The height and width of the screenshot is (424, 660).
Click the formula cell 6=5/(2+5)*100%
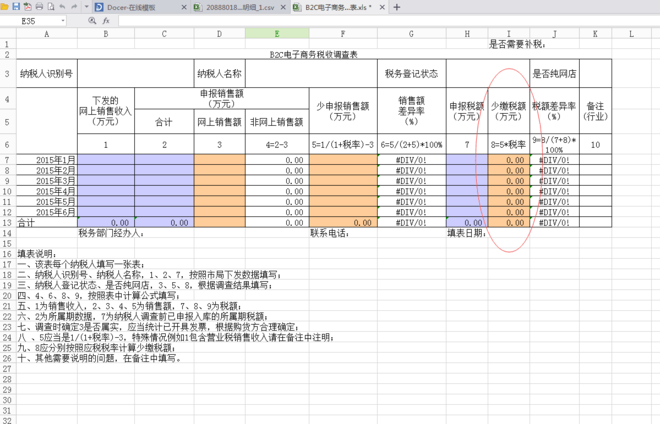click(412, 144)
